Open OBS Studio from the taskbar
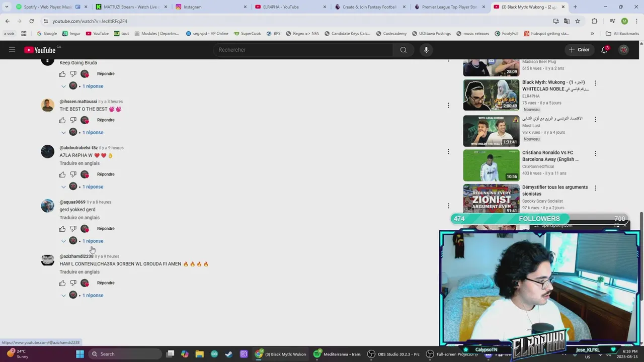644x362 pixels. pos(394,354)
